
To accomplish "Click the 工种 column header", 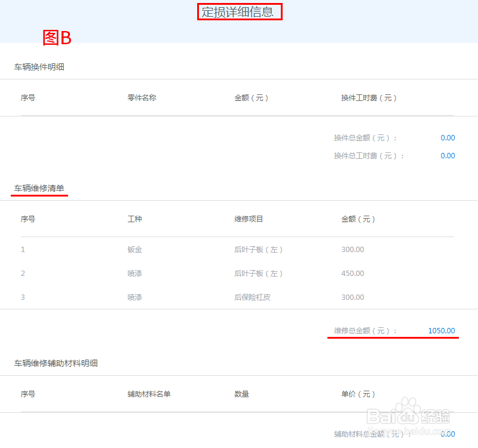I will tap(134, 219).
